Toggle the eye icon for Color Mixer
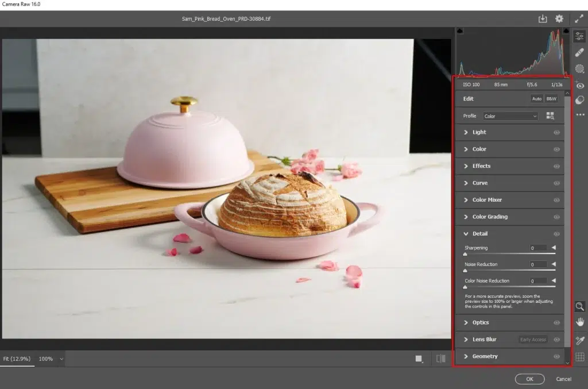This screenshot has width=588, height=389. coord(556,200)
